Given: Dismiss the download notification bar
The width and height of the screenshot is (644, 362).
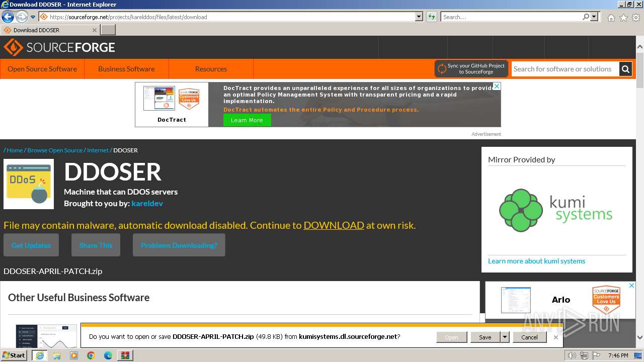Looking at the screenshot, I should click(x=556, y=337).
